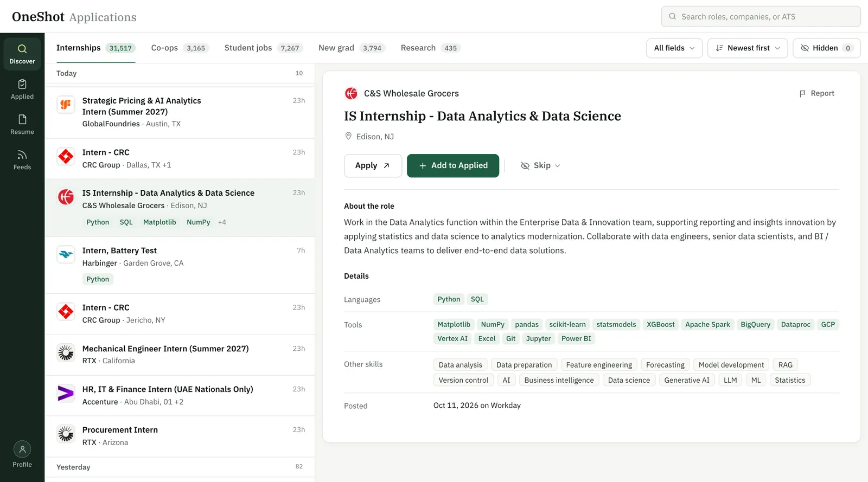Screen dimensions: 868x482
Task: Click the RTX logo on Mechanical Engineer Intern
Action: coord(66,352)
